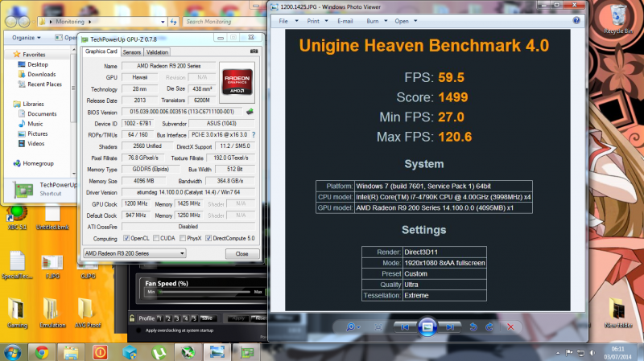Switch to the Graphics Card tab
The width and height of the screenshot is (644, 361).
101,51
